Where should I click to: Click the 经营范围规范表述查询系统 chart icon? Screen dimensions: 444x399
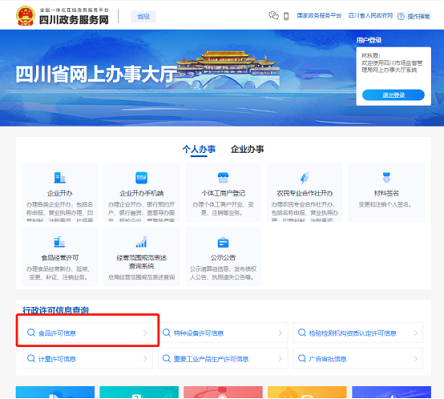pyautogui.click(x=141, y=242)
